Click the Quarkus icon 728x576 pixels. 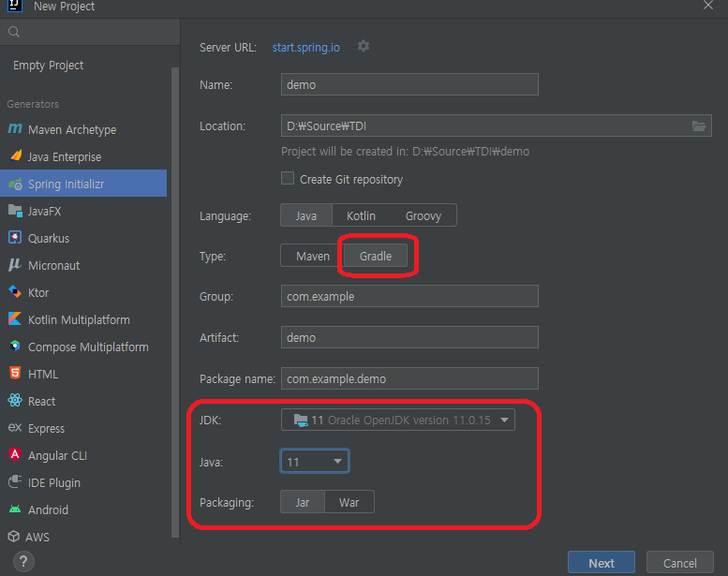pyautogui.click(x=15, y=238)
